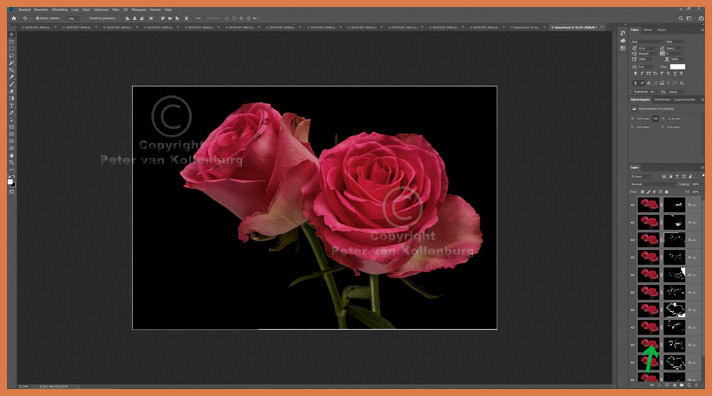
Task: Hide the second layer via eye icon
Action: tap(632, 222)
